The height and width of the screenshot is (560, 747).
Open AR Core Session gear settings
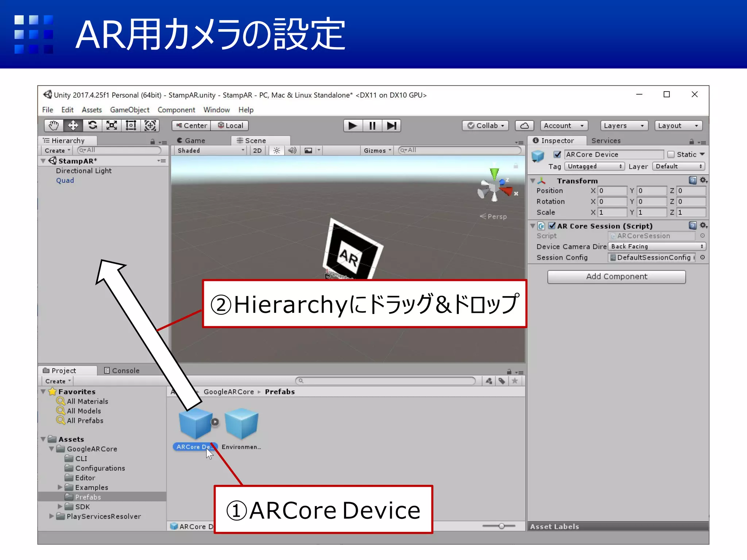click(703, 225)
